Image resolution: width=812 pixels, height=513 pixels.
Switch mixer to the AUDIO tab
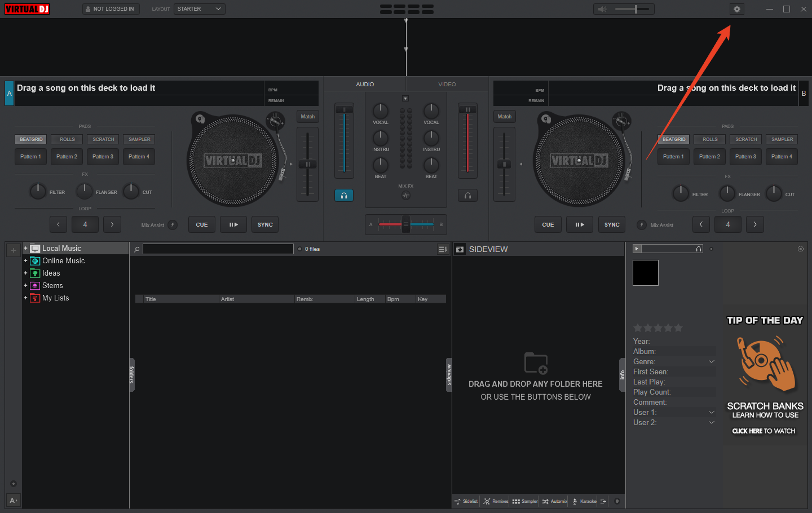coord(365,85)
